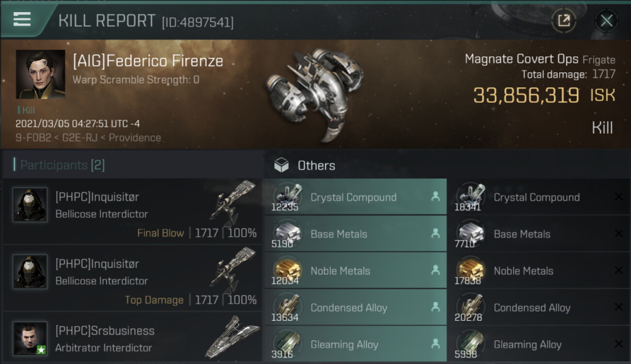Click the [AIG]Federico Firenze pilot name
Image resolution: width=631 pixels, height=364 pixels.
tap(148, 61)
